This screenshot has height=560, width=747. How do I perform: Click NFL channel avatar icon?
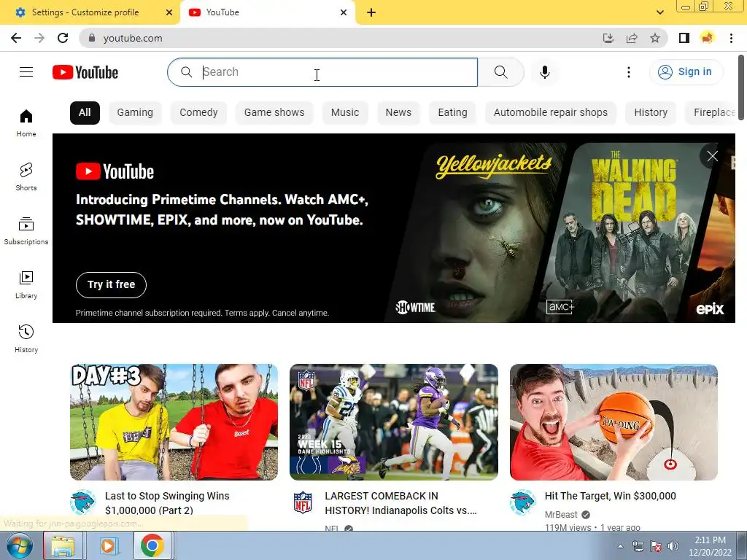[x=303, y=502]
